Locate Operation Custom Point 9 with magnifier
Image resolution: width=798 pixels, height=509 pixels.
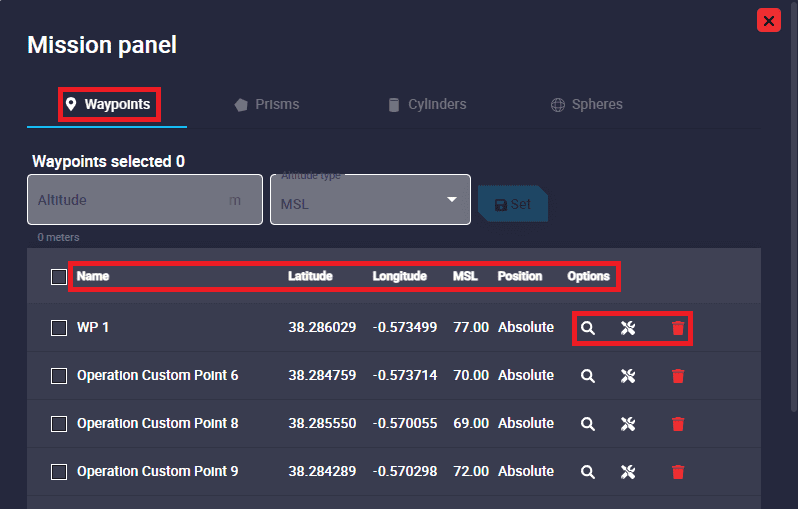pyautogui.click(x=588, y=472)
